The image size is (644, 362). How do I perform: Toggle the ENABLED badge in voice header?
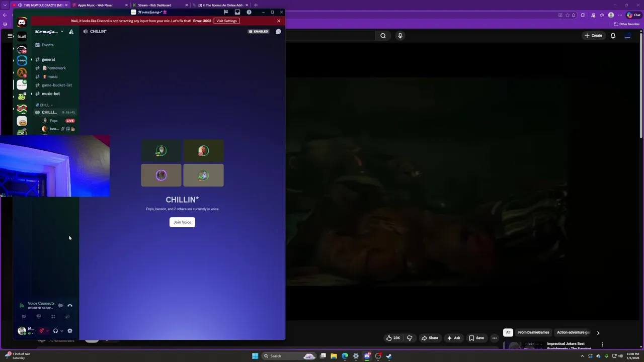(x=259, y=31)
